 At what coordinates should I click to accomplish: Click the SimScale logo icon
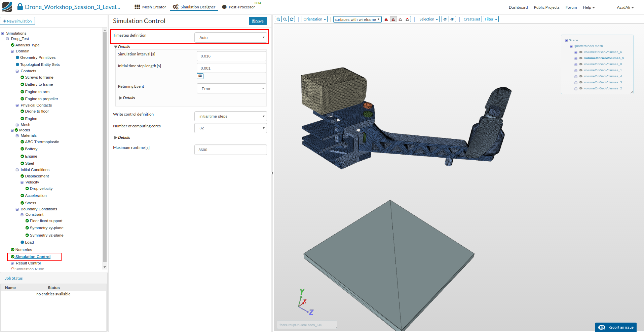click(x=7, y=7)
